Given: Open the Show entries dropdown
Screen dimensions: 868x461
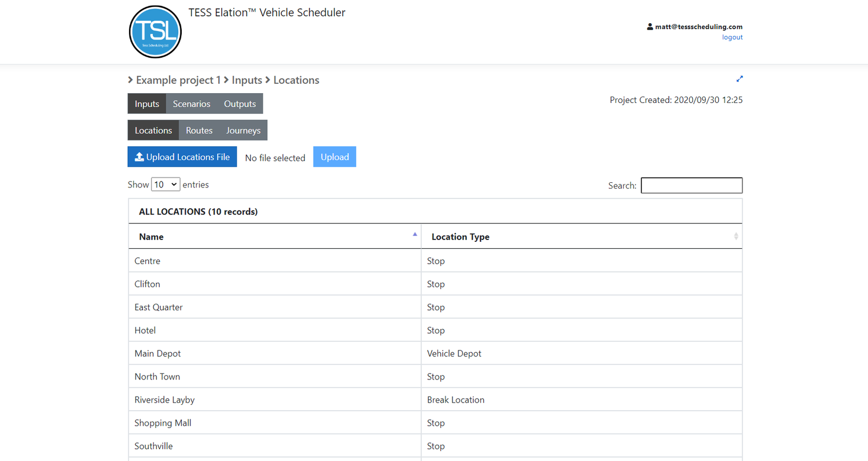Looking at the screenshot, I should click(165, 184).
